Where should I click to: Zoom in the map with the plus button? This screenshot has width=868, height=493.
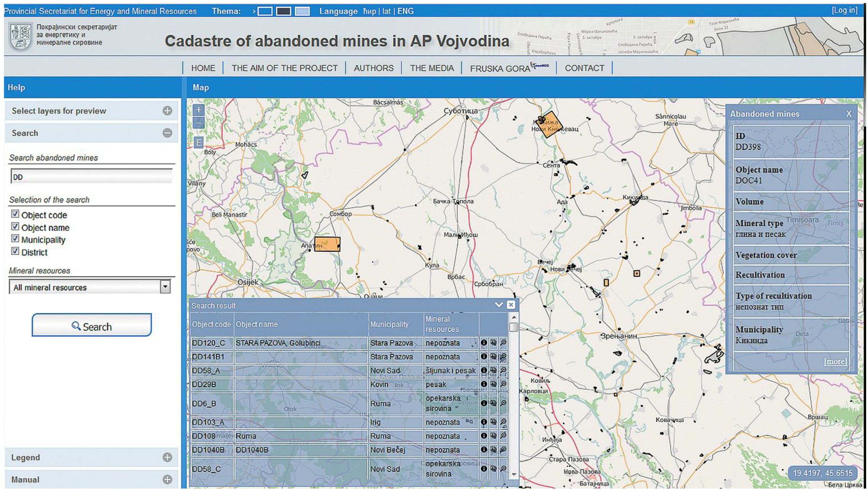coord(199,110)
